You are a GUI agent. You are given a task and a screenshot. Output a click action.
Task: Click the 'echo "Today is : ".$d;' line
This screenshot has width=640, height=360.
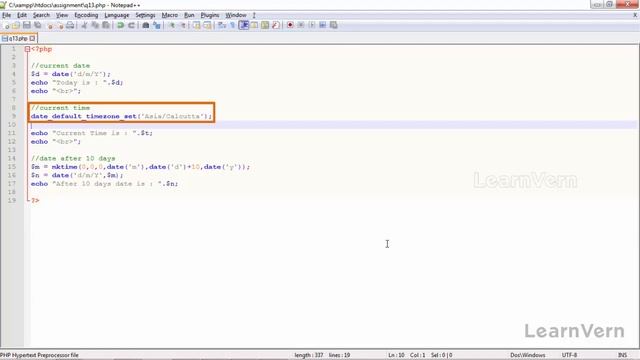[77, 82]
